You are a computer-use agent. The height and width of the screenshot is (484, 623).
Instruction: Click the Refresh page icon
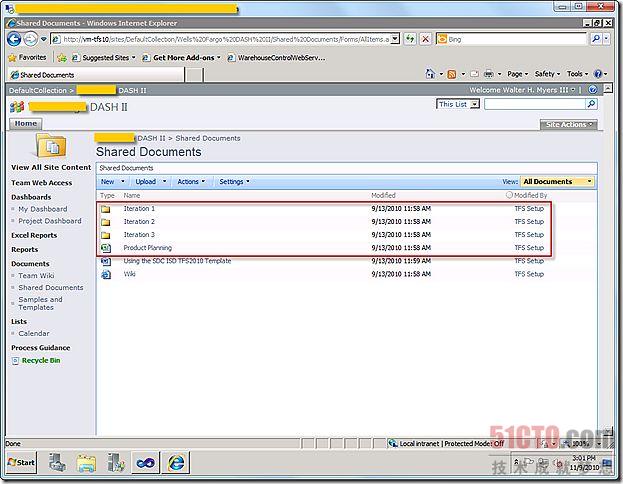point(410,39)
